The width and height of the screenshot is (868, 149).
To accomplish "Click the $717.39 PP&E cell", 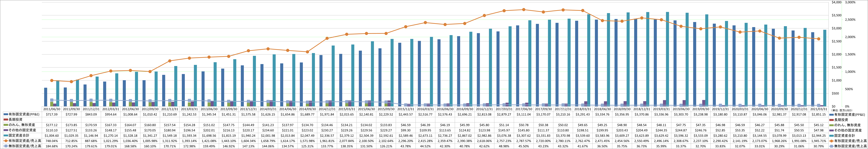I will coord(52,114).
